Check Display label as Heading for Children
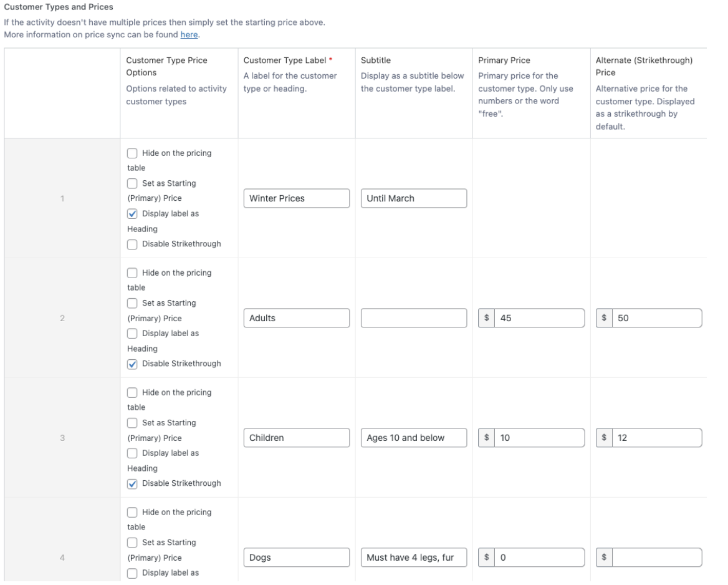The image size is (728, 585). point(132,453)
